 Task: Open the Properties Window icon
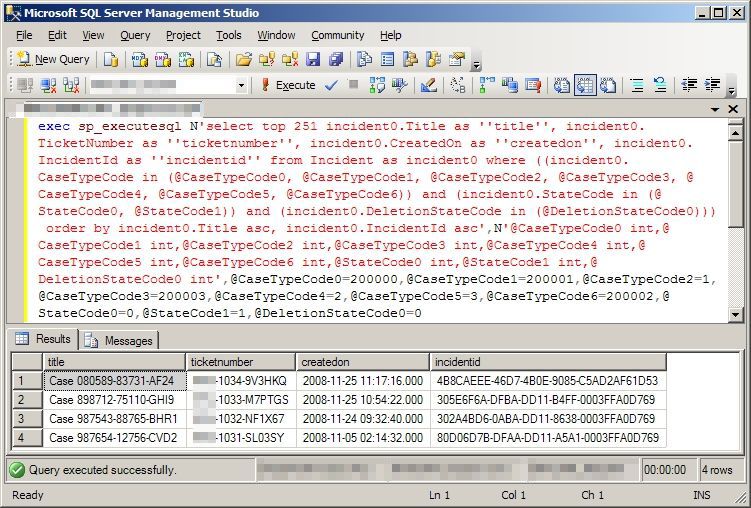click(x=456, y=59)
